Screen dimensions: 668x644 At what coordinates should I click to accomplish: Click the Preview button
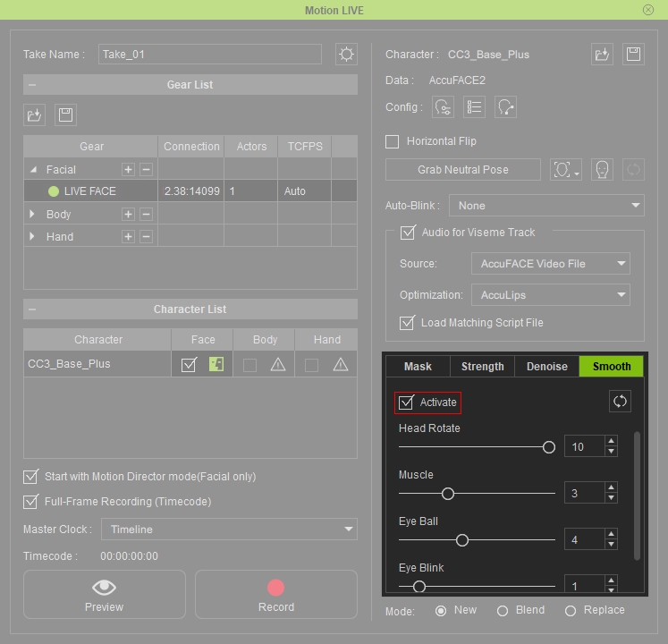[105, 595]
